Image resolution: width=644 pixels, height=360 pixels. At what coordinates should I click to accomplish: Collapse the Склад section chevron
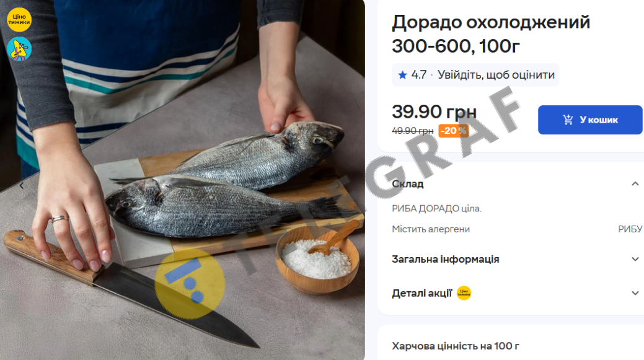tap(635, 184)
